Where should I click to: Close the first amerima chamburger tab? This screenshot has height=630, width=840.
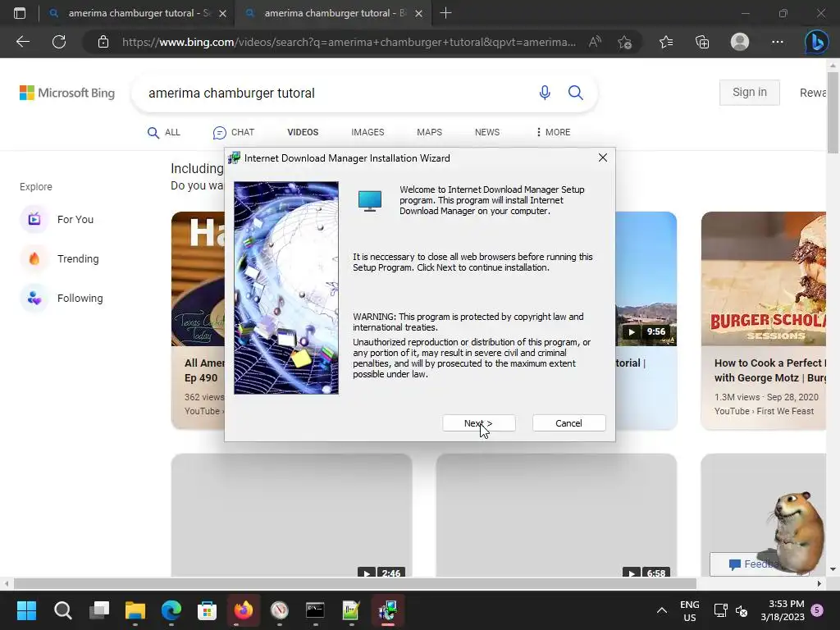[223, 13]
